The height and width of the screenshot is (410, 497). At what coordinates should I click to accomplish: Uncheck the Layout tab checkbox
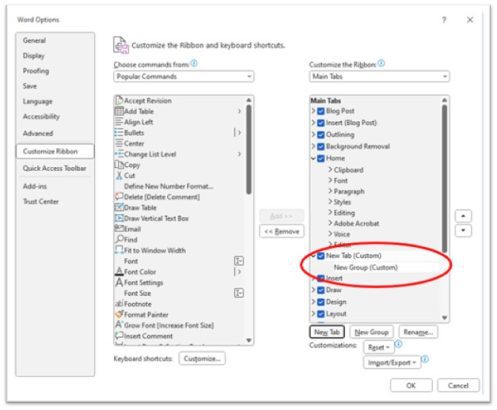coord(321,314)
